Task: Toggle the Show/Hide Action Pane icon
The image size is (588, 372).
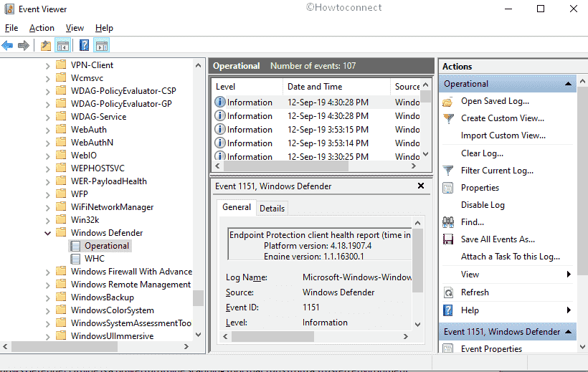Action: tap(102, 46)
